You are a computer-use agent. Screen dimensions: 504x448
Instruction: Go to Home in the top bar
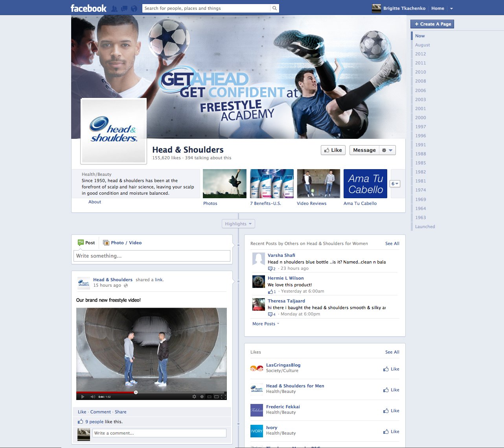tap(438, 8)
